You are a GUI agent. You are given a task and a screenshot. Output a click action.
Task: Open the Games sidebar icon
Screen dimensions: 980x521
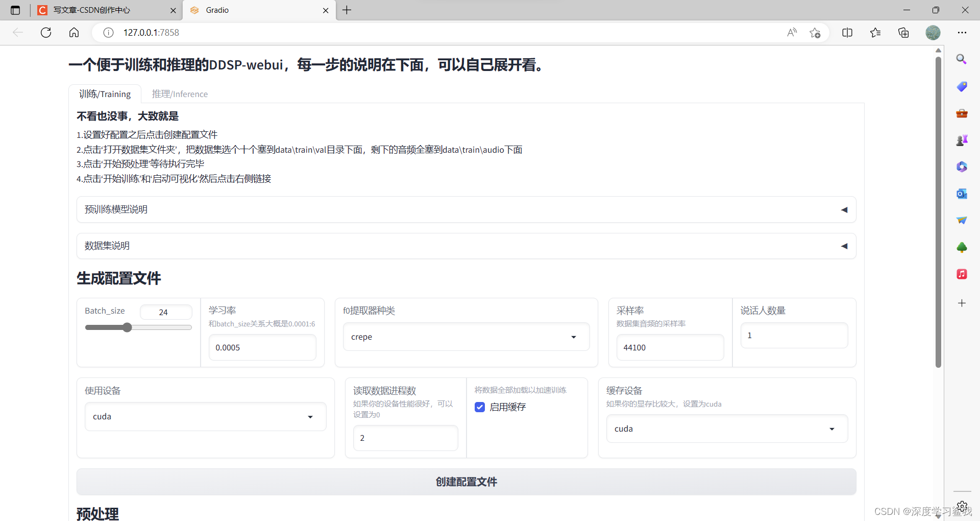point(962,140)
